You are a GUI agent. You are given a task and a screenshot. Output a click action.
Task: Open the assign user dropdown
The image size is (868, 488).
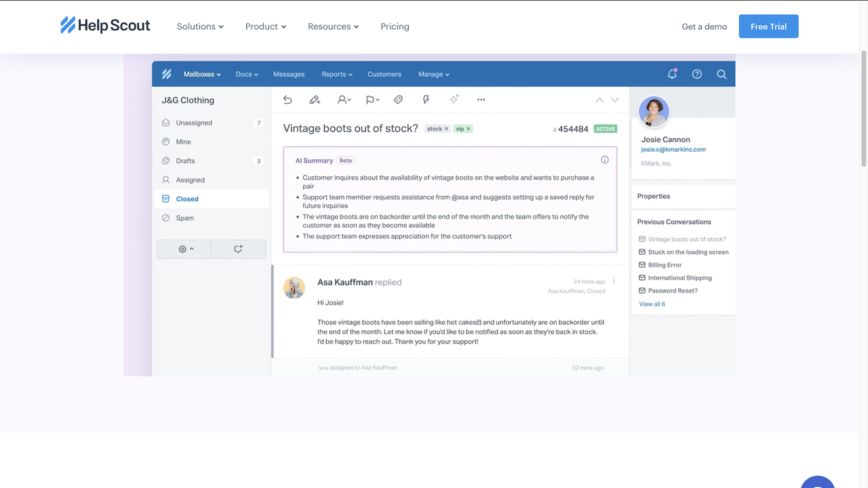tap(344, 100)
